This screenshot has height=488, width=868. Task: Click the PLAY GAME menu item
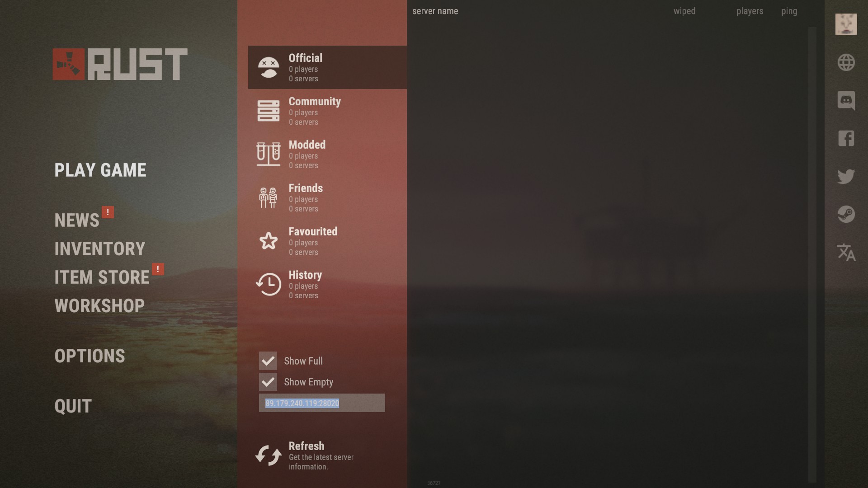[100, 170]
